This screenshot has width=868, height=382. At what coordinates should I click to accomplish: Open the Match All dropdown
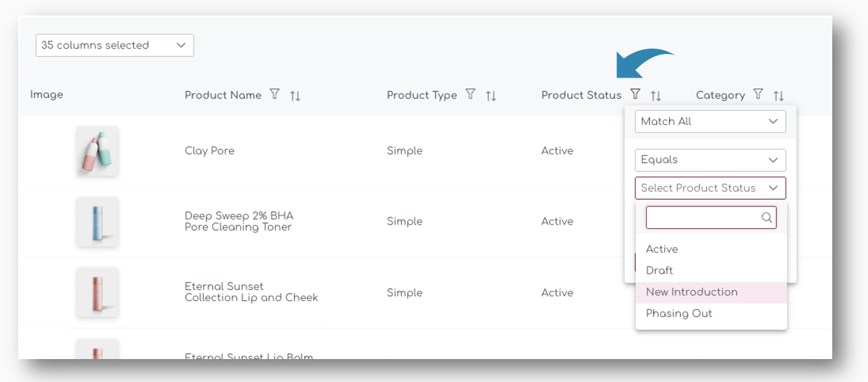[x=710, y=121]
